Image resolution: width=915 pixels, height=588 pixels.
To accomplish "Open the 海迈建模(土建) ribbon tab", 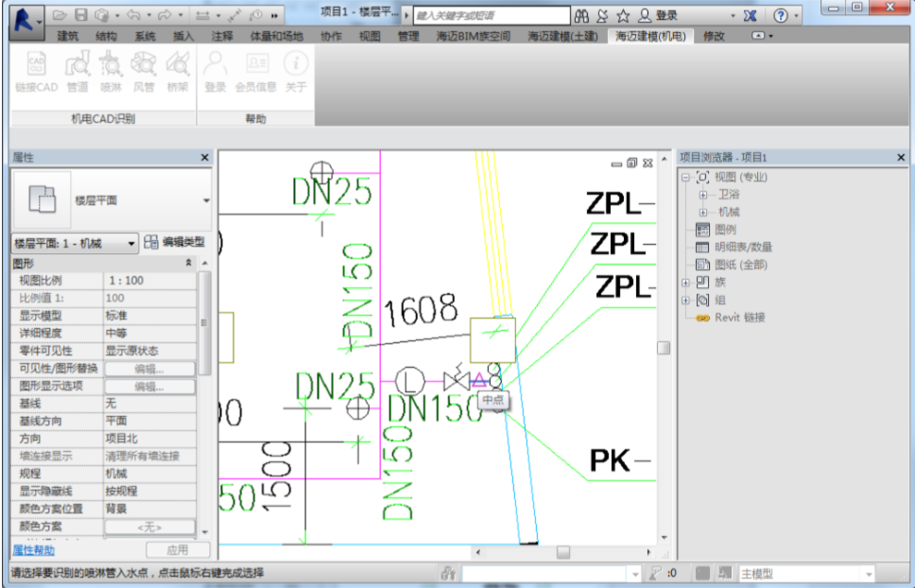I will 562,36.
